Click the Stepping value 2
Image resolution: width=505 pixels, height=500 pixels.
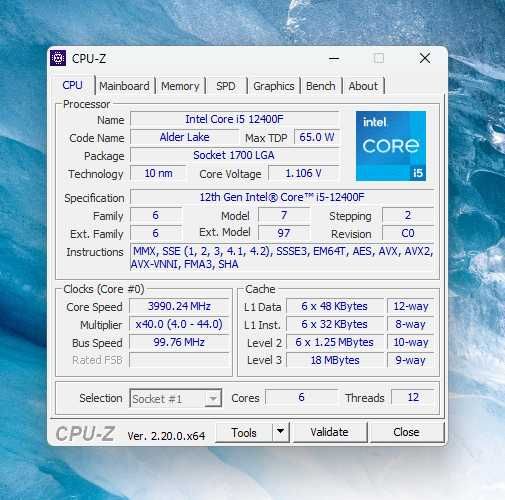pyautogui.click(x=408, y=215)
